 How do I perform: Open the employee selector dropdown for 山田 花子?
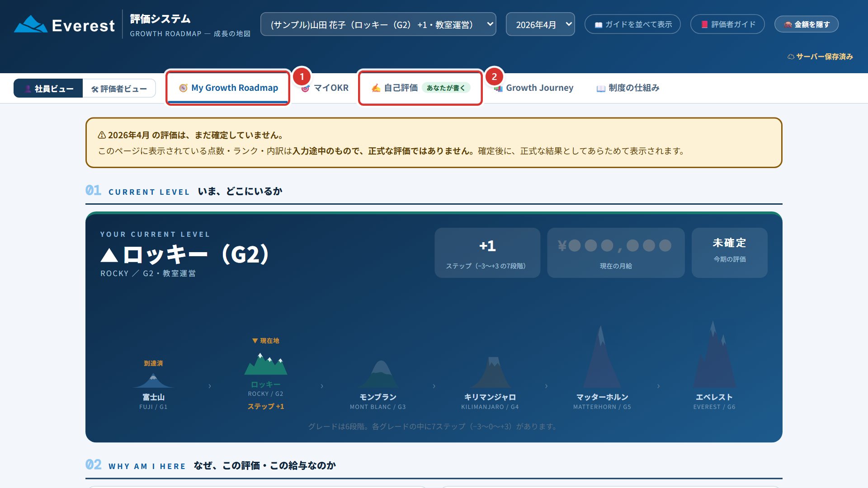point(378,24)
